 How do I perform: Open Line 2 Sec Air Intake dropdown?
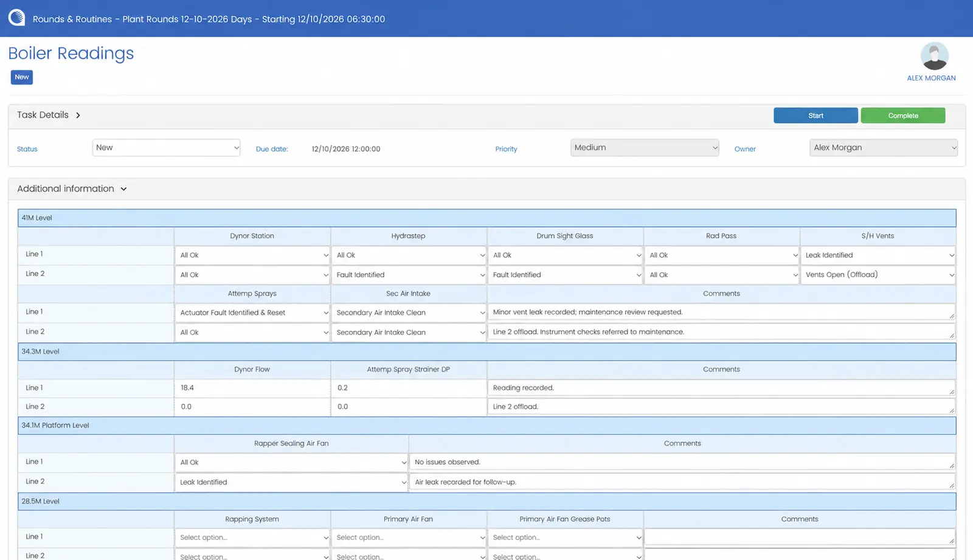[409, 333]
